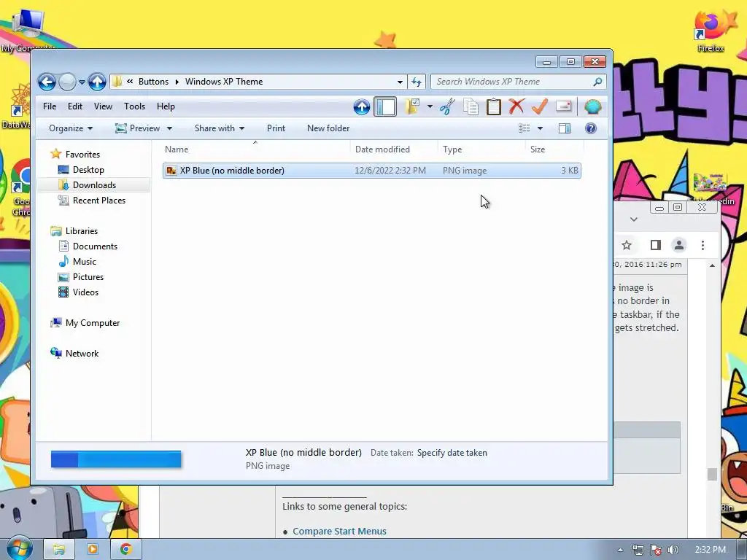Open the Share with dropdown

(x=219, y=128)
